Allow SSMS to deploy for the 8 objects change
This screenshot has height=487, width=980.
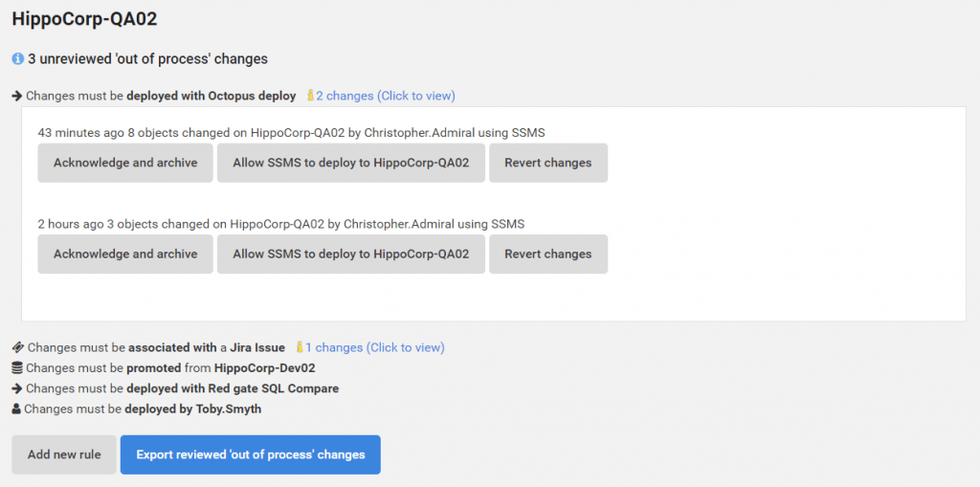(351, 163)
